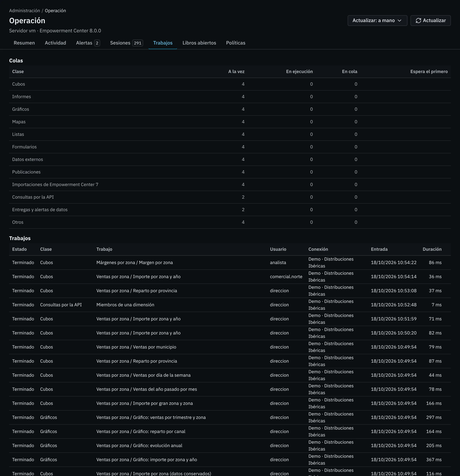Click the 'A la vez' column header
460x476 pixels.
(236, 72)
